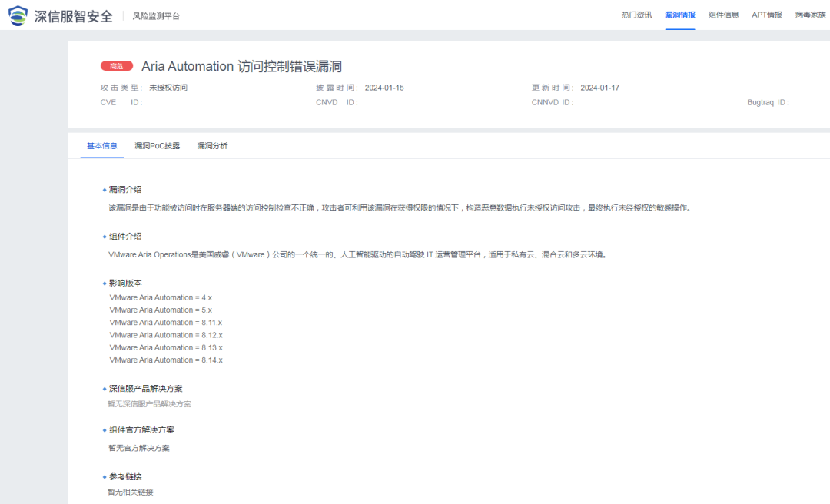Click the disclosure date 2024-01-15
Viewport: 830px width, 504px height.
384,88
